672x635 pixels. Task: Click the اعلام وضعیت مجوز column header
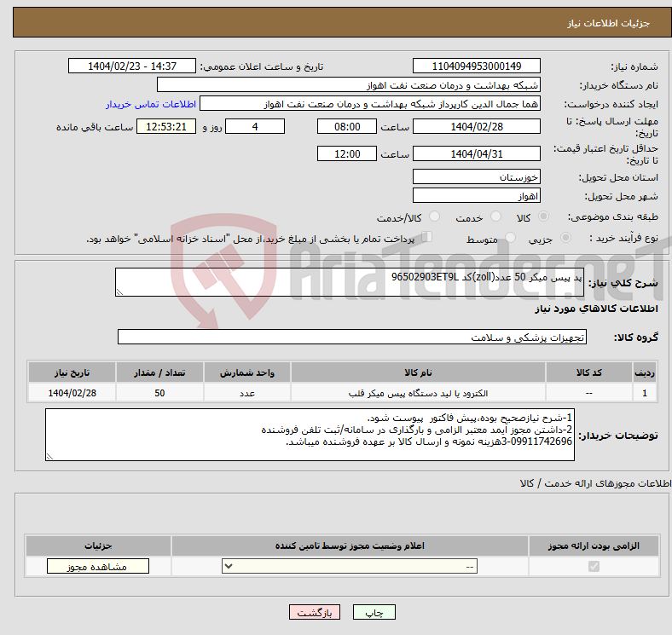click(x=350, y=546)
